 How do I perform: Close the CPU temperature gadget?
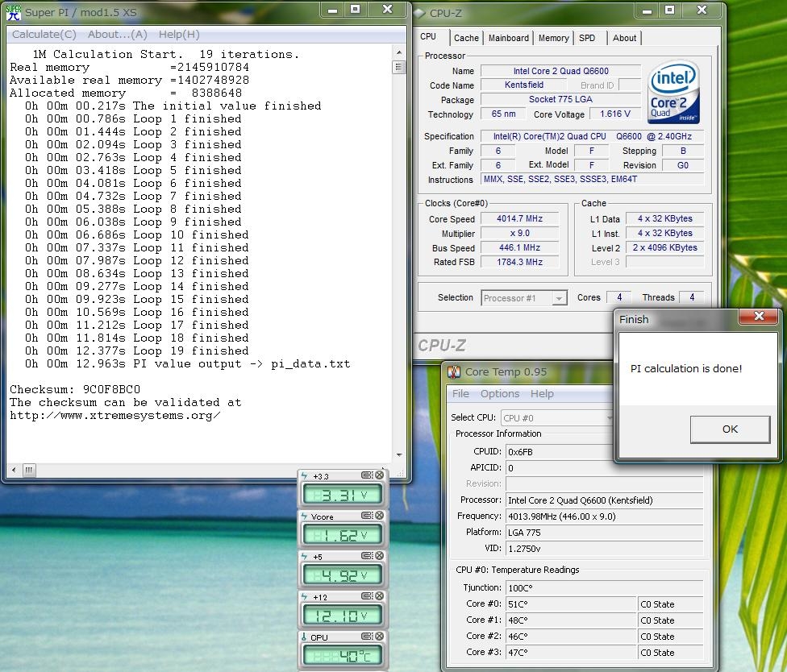[x=380, y=637]
